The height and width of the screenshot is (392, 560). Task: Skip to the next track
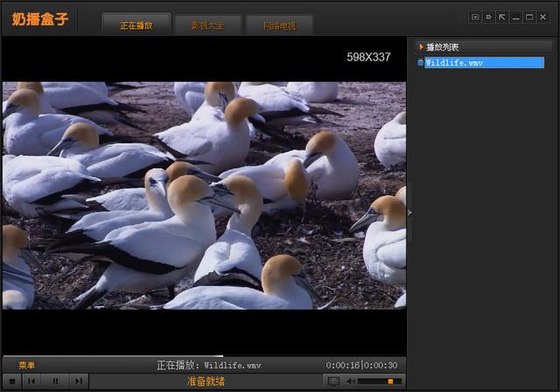(x=79, y=381)
